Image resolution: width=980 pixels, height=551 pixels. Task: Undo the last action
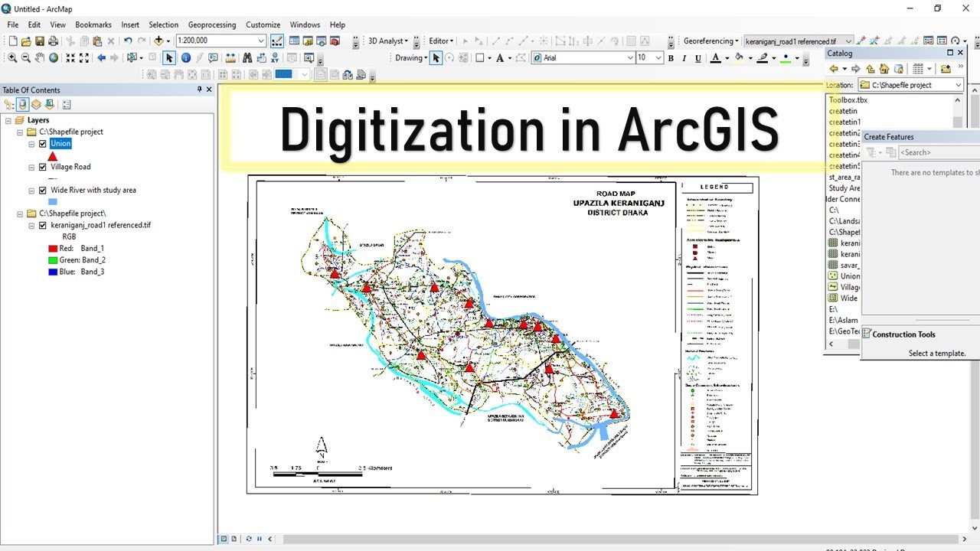tap(128, 41)
